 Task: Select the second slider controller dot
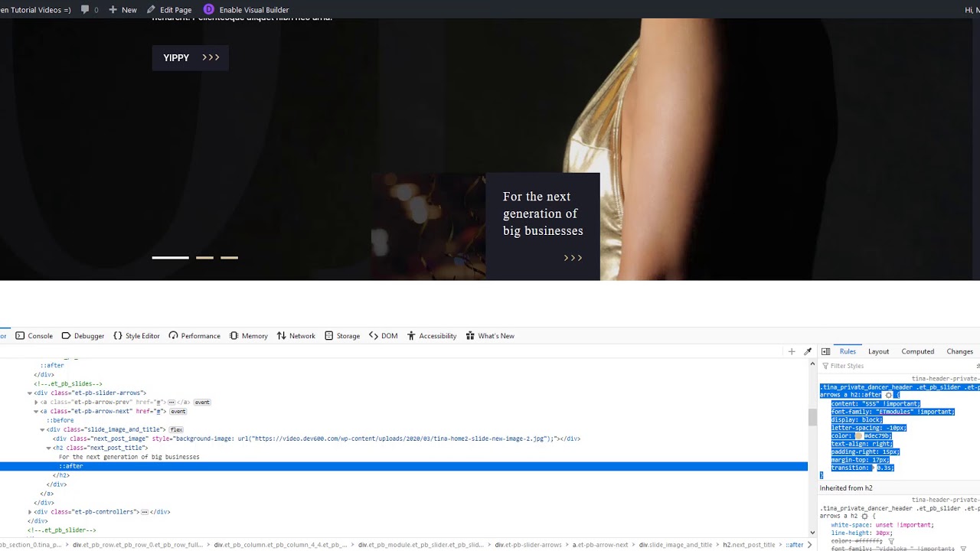[x=204, y=258]
